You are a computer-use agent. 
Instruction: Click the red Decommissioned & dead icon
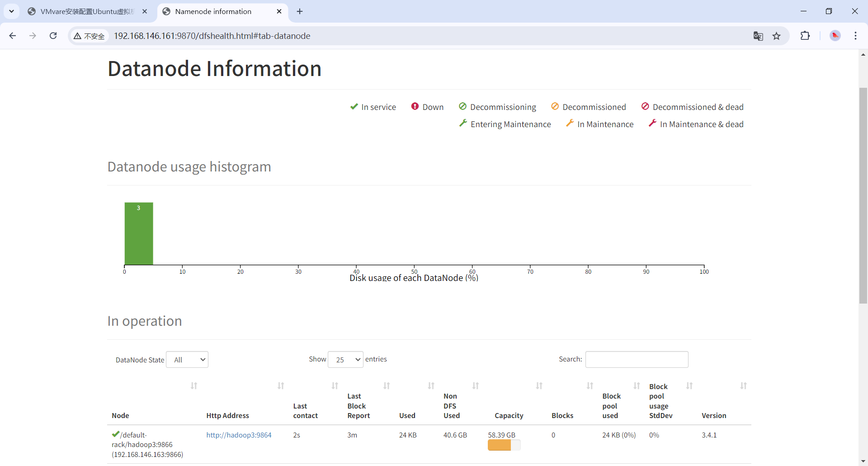[x=645, y=106]
